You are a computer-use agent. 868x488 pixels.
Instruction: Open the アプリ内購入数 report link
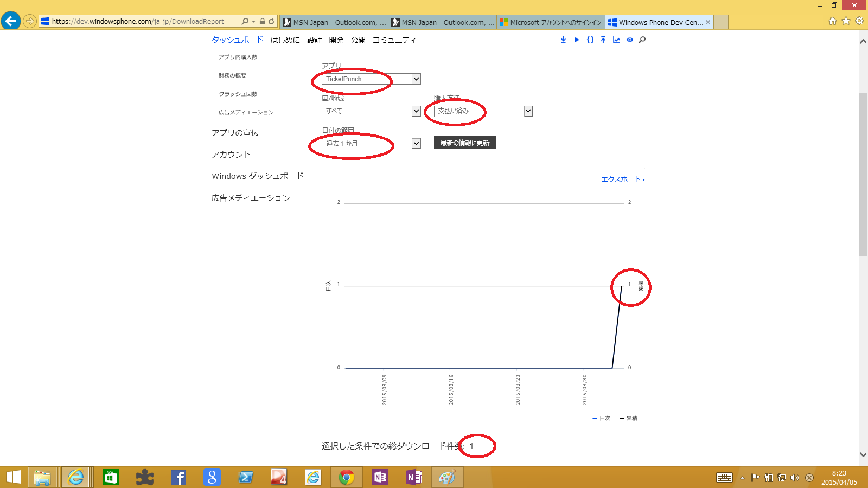[238, 57]
